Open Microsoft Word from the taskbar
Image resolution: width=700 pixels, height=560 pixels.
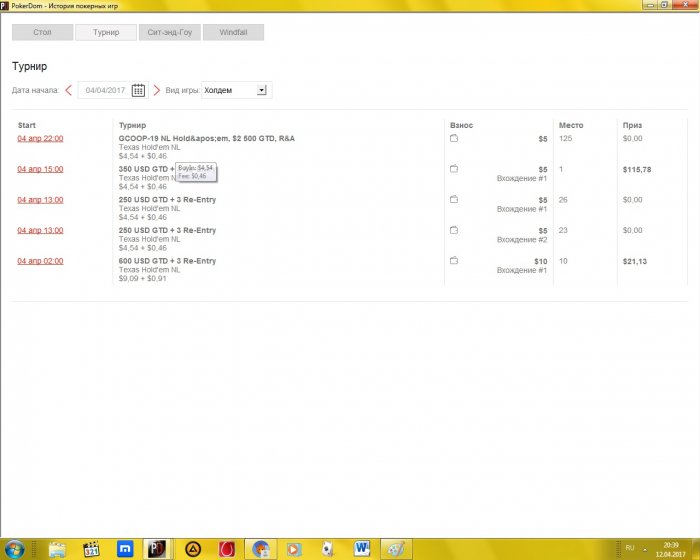[x=361, y=548]
